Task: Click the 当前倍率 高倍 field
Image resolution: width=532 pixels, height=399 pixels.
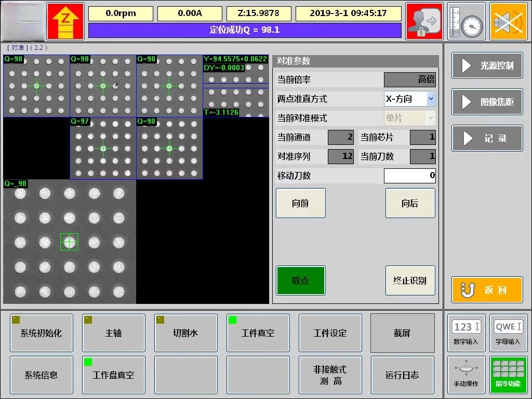Action: coord(409,79)
